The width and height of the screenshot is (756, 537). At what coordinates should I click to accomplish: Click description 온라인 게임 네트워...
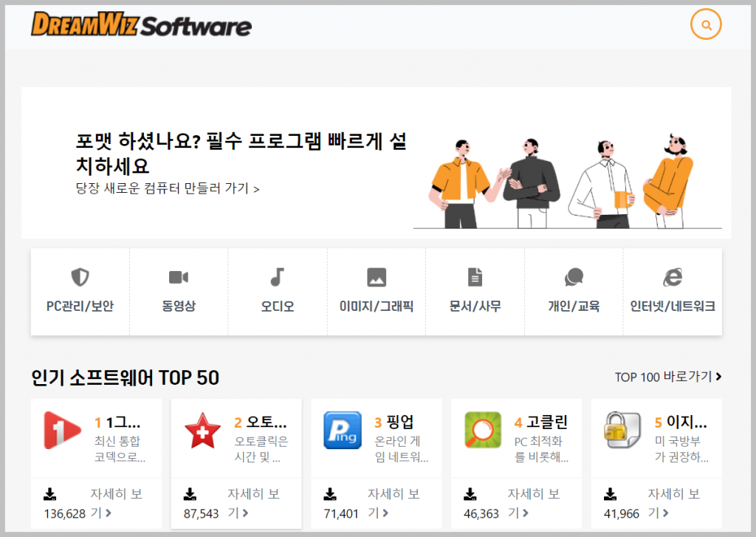click(x=402, y=448)
